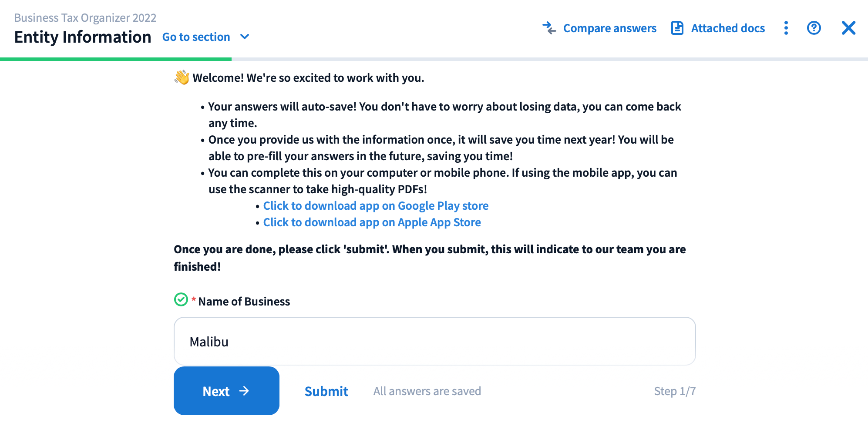Click the arrow icon inside the Next button
This screenshot has height=423, width=868.
(244, 391)
